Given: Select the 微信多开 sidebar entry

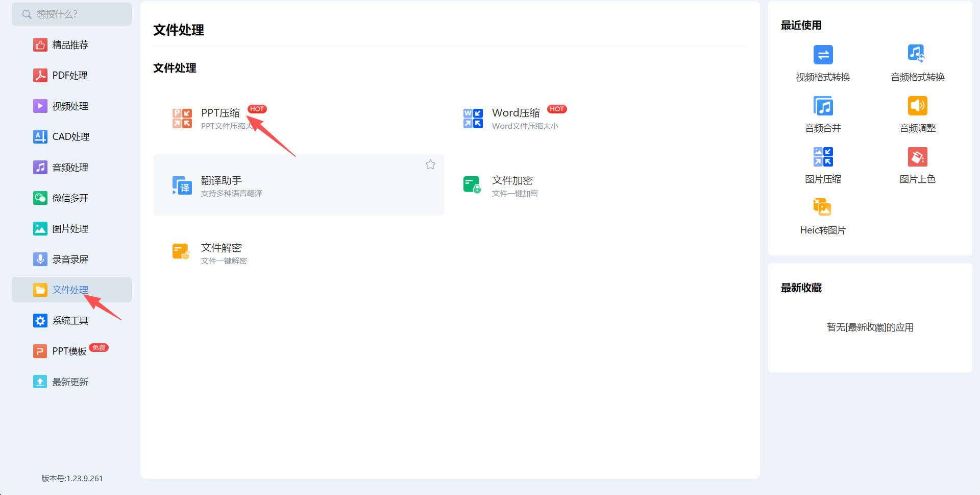Looking at the screenshot, I should point(70,198).
